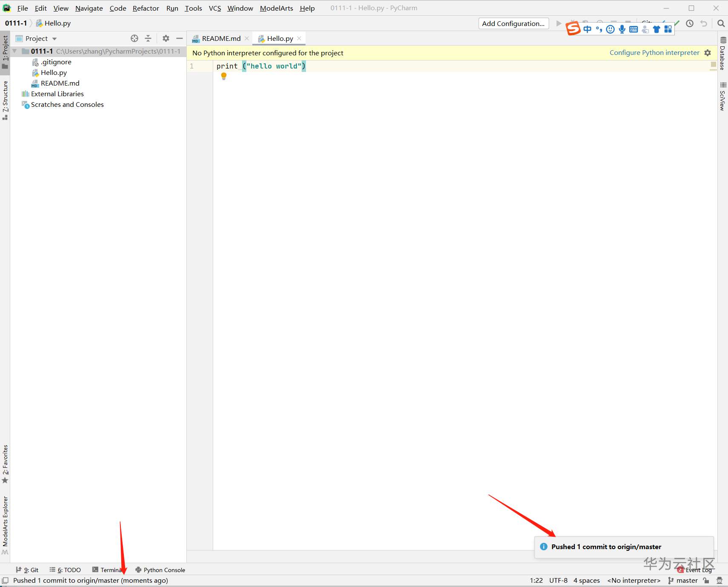Click the Add Configuration... button
This screenshot has height=587, width=728.
(x=514, y=23)
